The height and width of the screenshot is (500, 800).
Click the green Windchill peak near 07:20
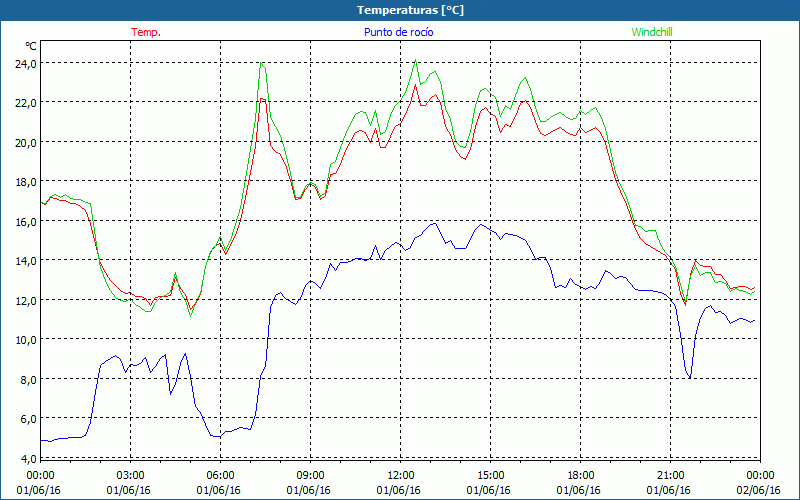click(261, 63)
